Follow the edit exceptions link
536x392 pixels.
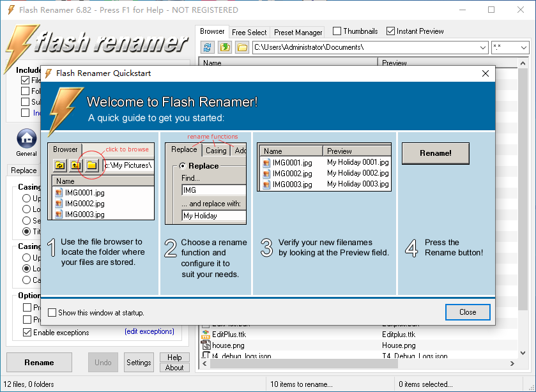click(149, 332)
